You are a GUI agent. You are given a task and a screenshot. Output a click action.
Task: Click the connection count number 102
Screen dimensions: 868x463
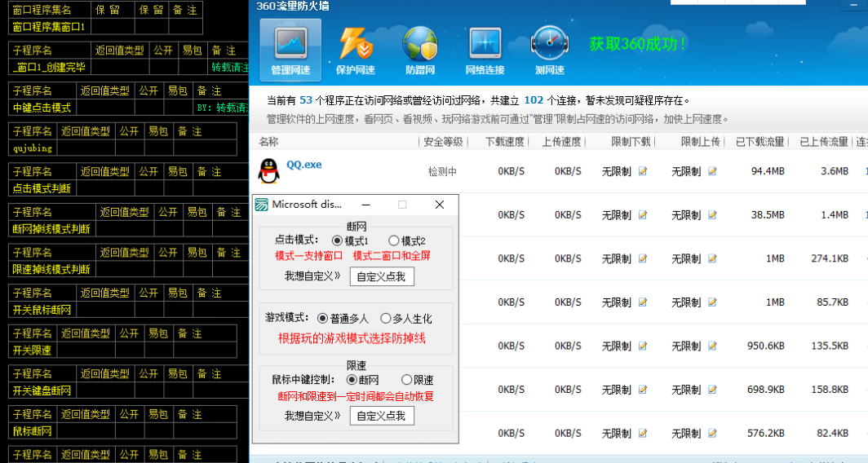[x=534, y=100]
